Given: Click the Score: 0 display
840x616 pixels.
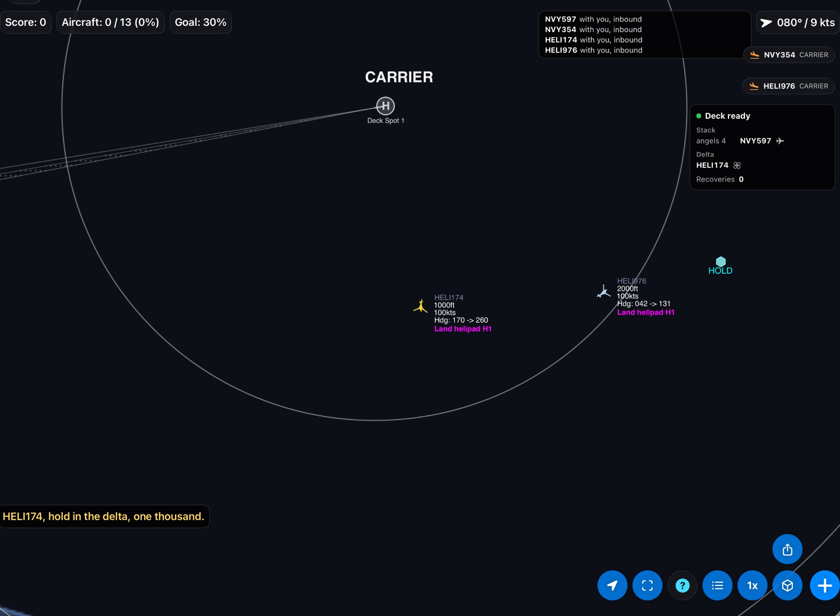Looking at the screenshot, I should [25, 22].
